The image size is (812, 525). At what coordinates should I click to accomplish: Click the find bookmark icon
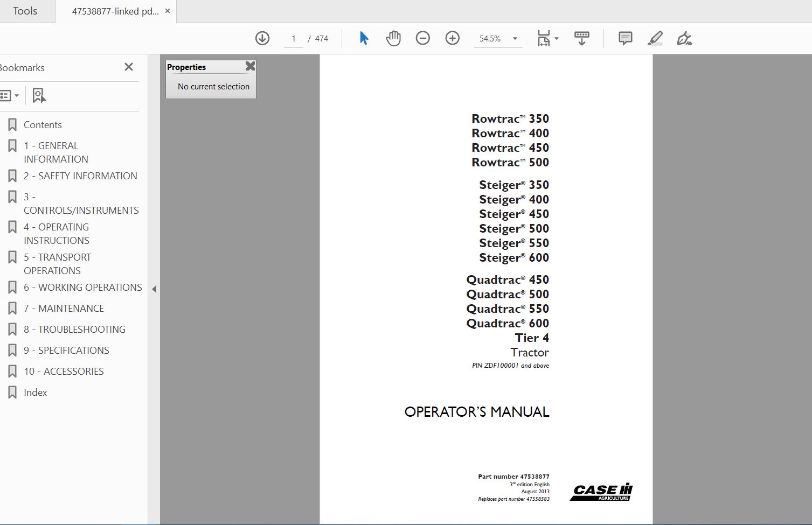coord(39,96)
